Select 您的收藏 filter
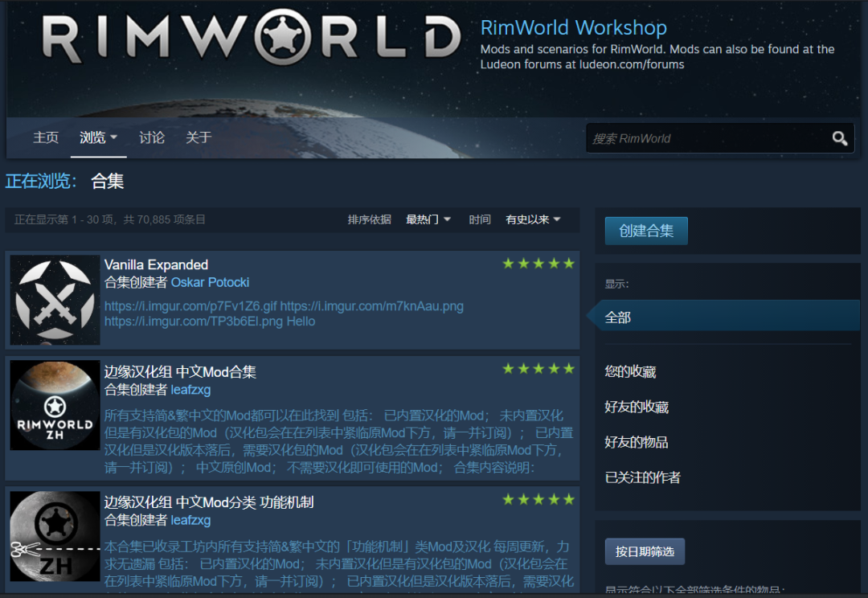 [x=630, y=371]
